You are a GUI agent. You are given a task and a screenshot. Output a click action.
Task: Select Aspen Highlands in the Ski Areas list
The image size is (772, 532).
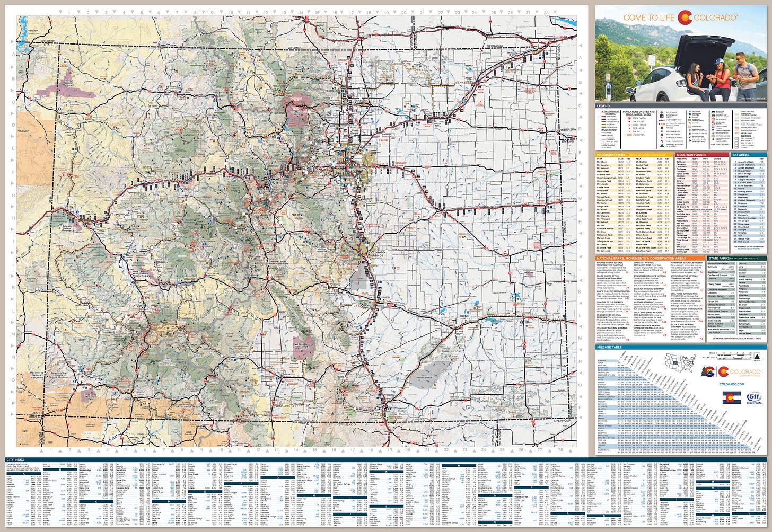749,165
